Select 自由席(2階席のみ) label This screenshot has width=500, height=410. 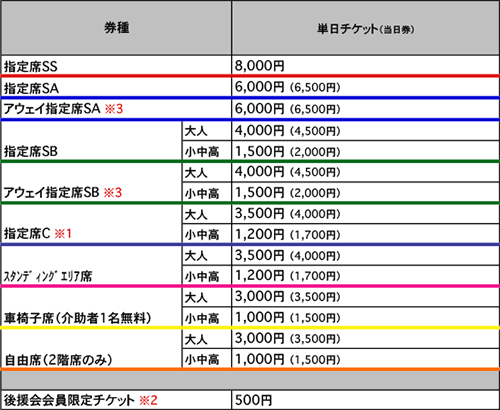click(x=58, y=360)
